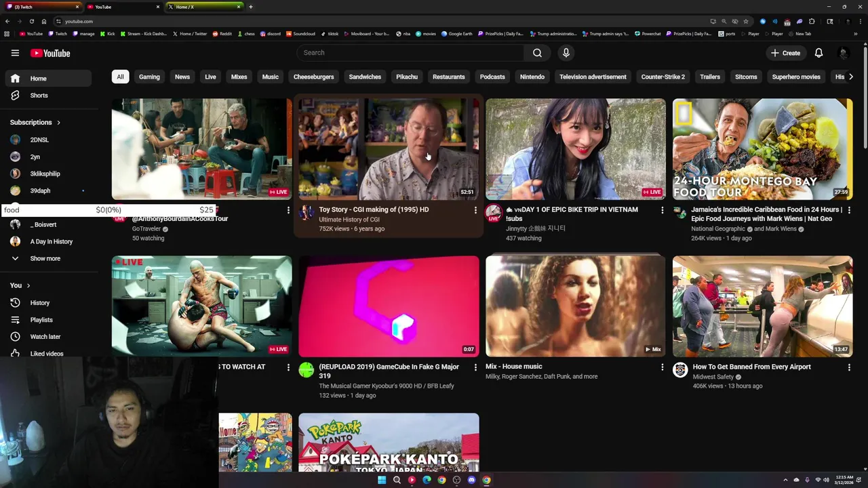Open the Jinnytty live channel avatar
This screenshot has height=488, width=868.
click(494, 213)
